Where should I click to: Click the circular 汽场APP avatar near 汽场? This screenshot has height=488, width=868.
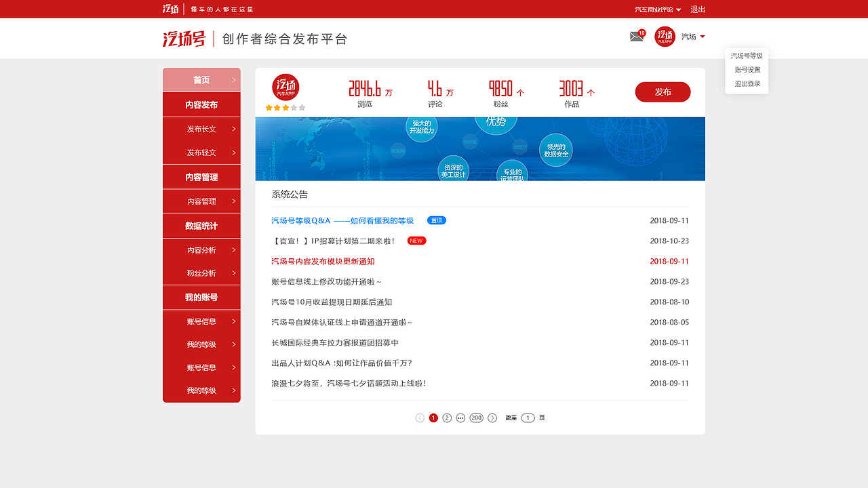coord(664,37)
